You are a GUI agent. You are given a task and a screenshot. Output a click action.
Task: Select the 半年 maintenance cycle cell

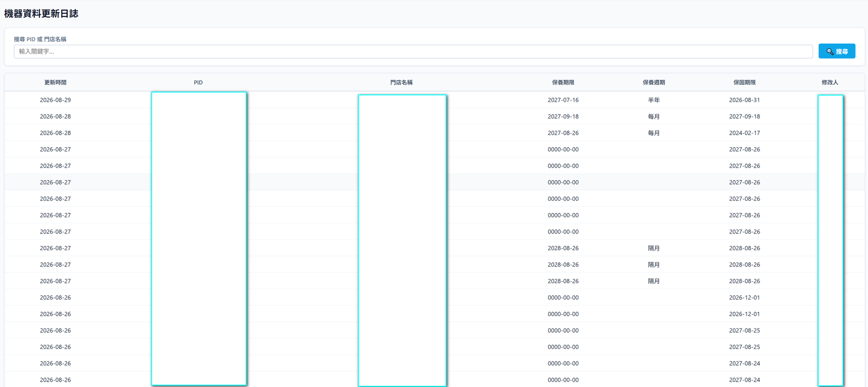click(x=654, y=100)
